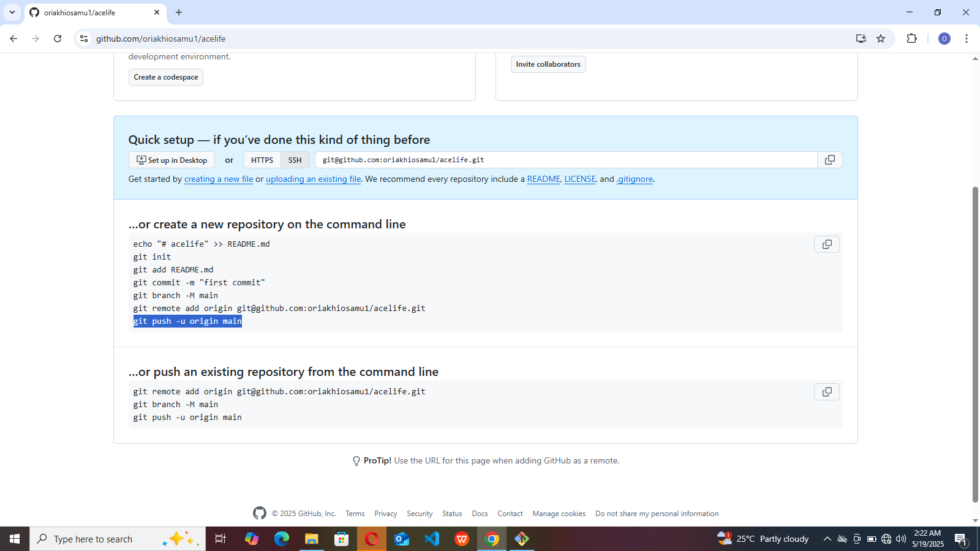Select the HTTPS URL option

262,160
